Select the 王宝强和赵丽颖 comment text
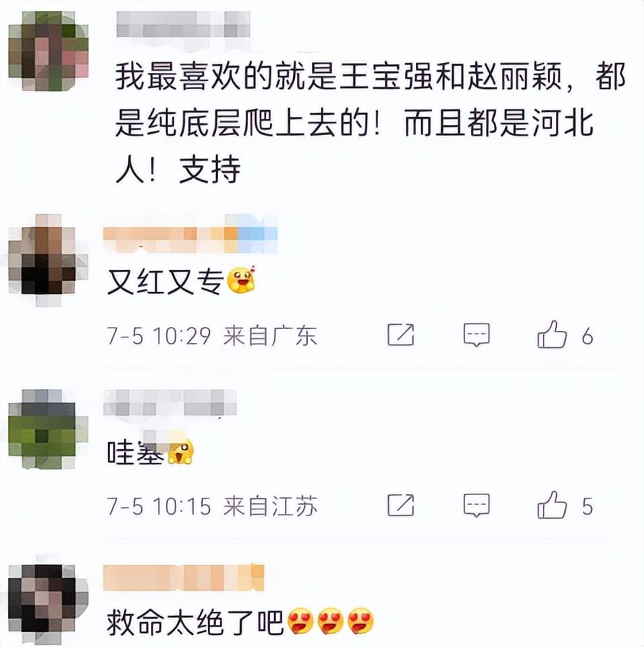644x647 pixels. (x=370, y=123)
